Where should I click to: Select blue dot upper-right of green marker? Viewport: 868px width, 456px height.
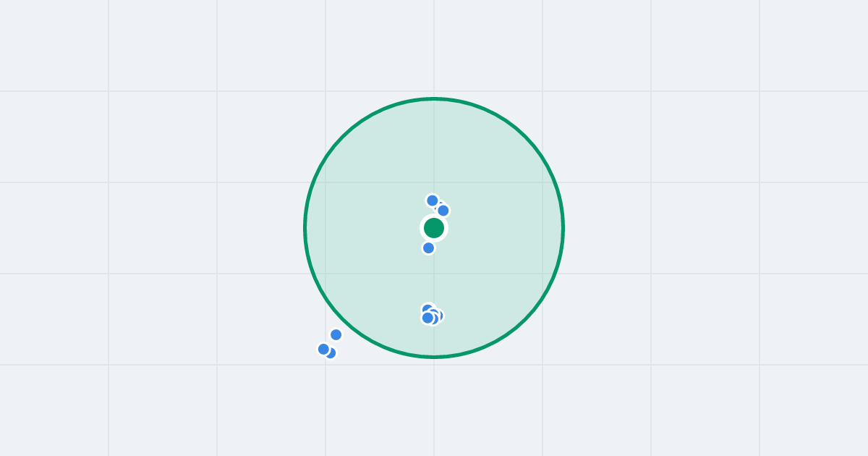(x=443, y=211)
